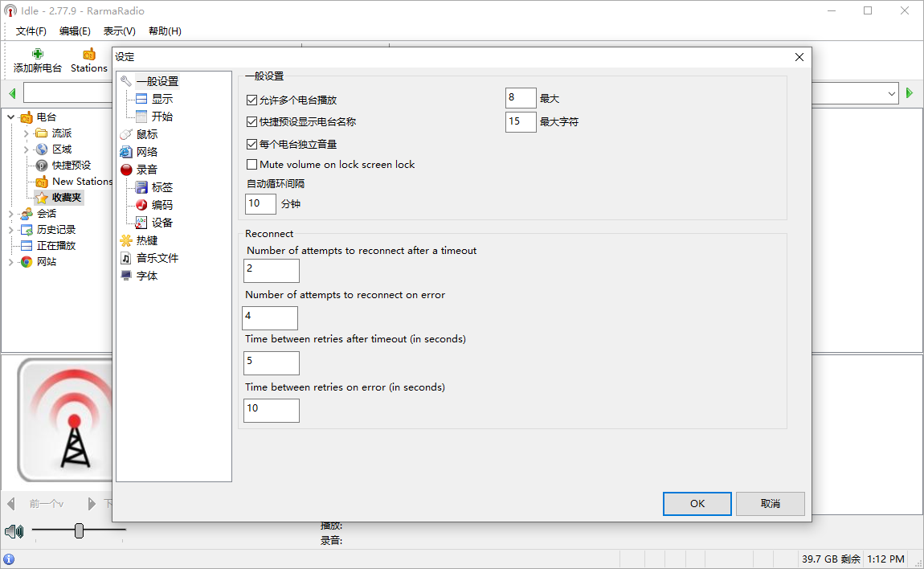This screenshot has width=924, height=569.
Task: Open the 文件(F) menu
Action: point(31,31)
